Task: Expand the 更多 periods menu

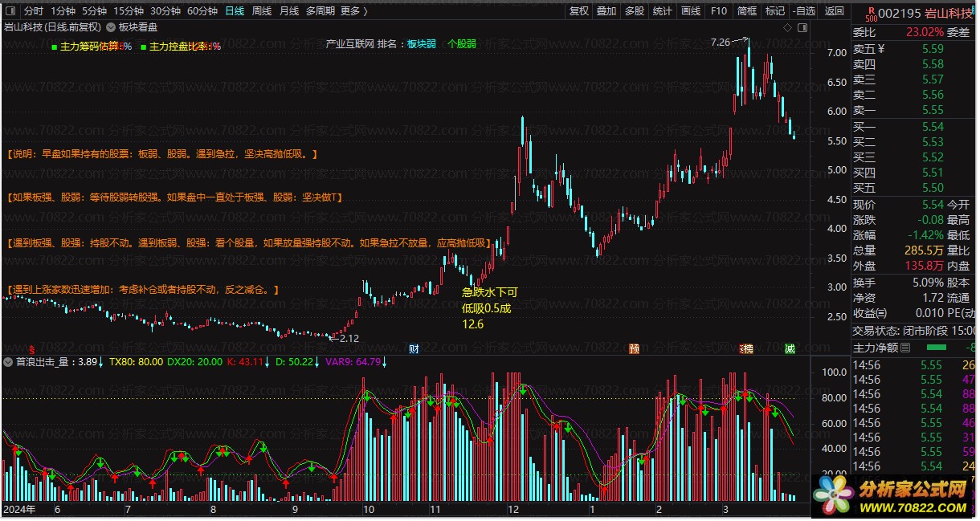Action: point(354,11)
